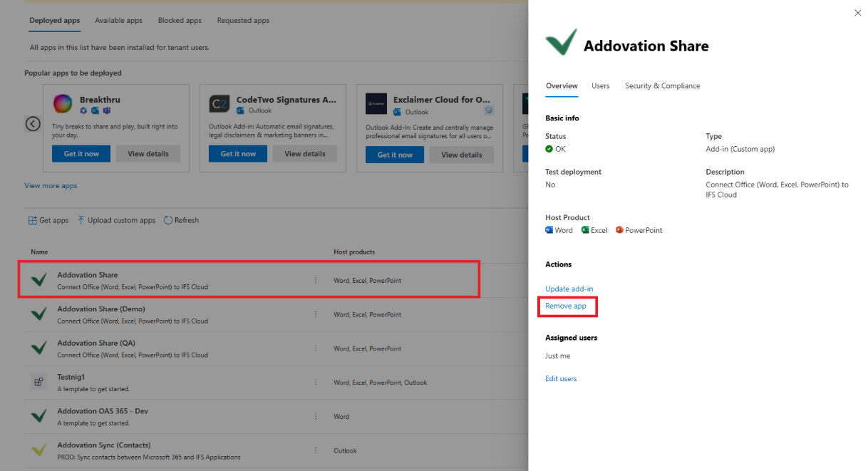Click View details for CodeTwo Signatures

tap(305, 154)
